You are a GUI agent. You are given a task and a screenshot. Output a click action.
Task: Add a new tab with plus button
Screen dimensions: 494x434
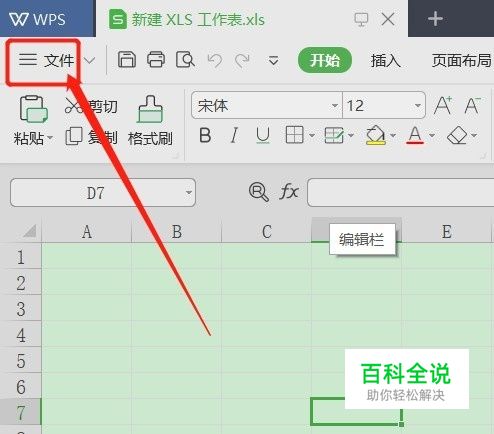coord(435,19)
